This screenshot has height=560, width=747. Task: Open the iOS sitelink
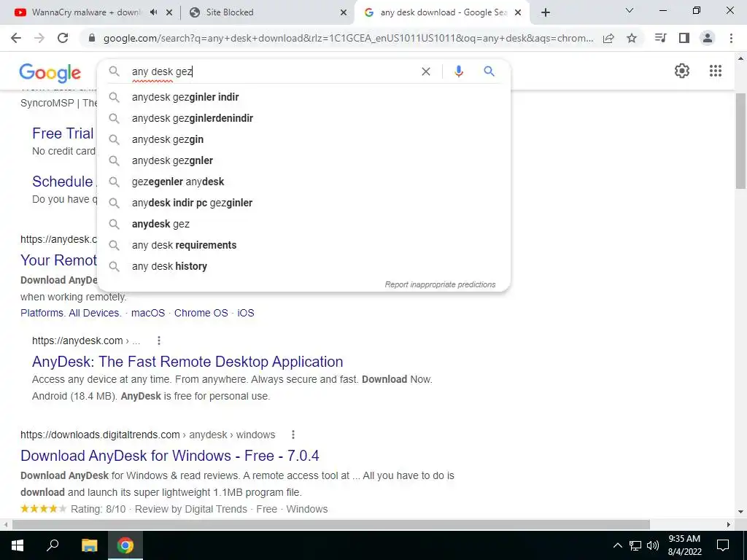tap(246, 313)
